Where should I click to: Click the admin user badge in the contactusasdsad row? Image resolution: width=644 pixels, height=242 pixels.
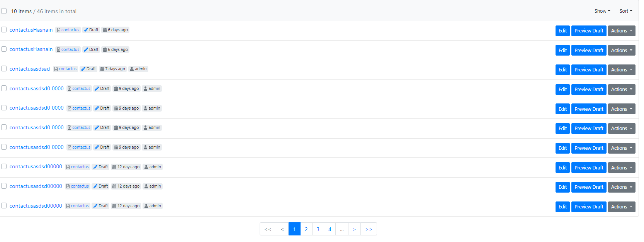pos(138,69)
